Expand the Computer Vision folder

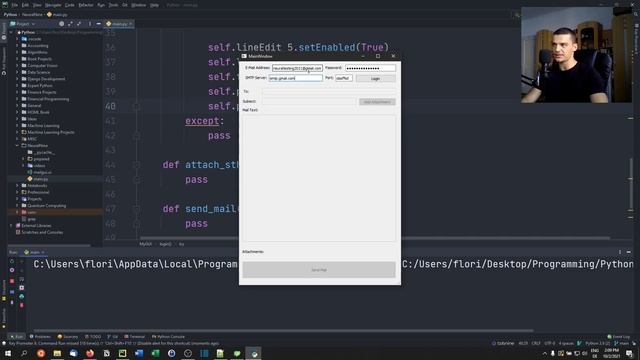[x=17, y=65]
